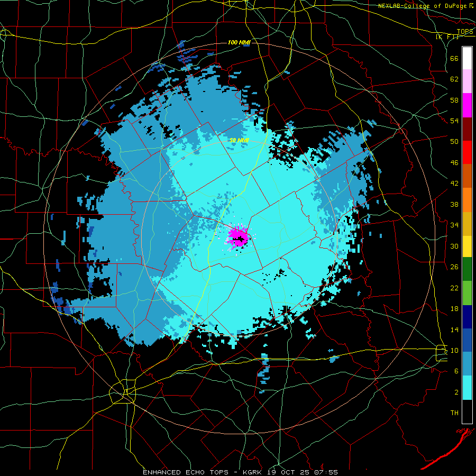Pick the light orange legend swatch
This screenshot has width=476, height=476.
(x=467, y=200)
